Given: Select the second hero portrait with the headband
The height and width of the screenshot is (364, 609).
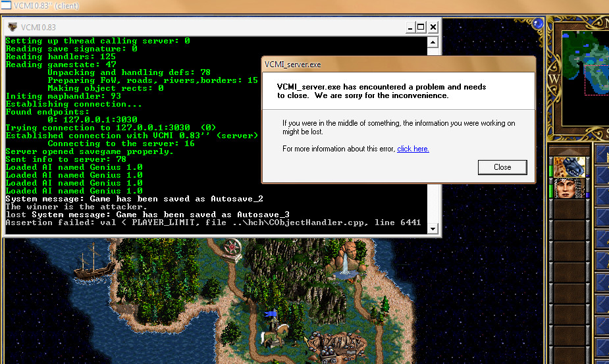Looking at the screenshot, I should click(569, 188).
